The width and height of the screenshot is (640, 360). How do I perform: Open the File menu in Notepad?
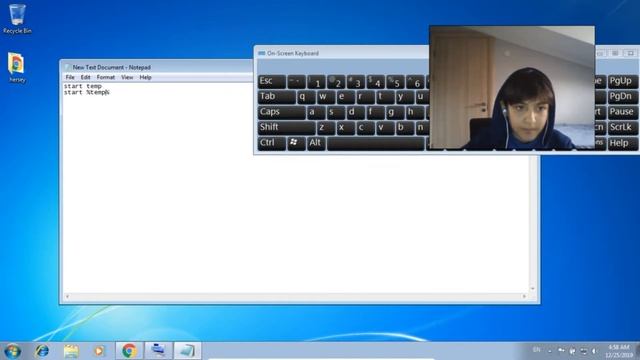pos(70,77)
